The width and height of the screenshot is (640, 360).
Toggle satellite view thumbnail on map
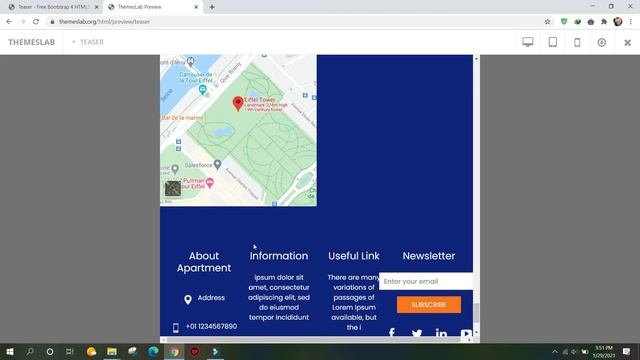tap(173, 189)
